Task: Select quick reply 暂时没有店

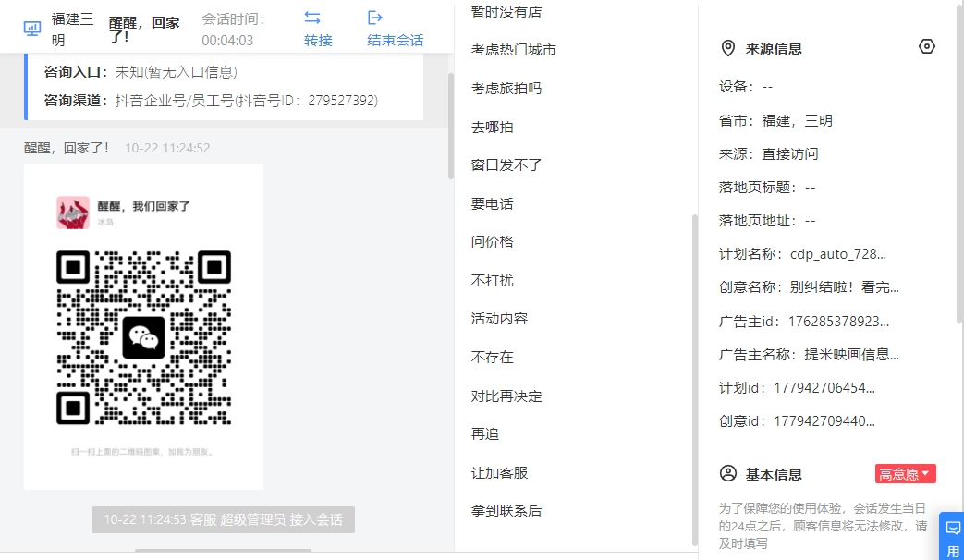Action: [x=506, y=12]
